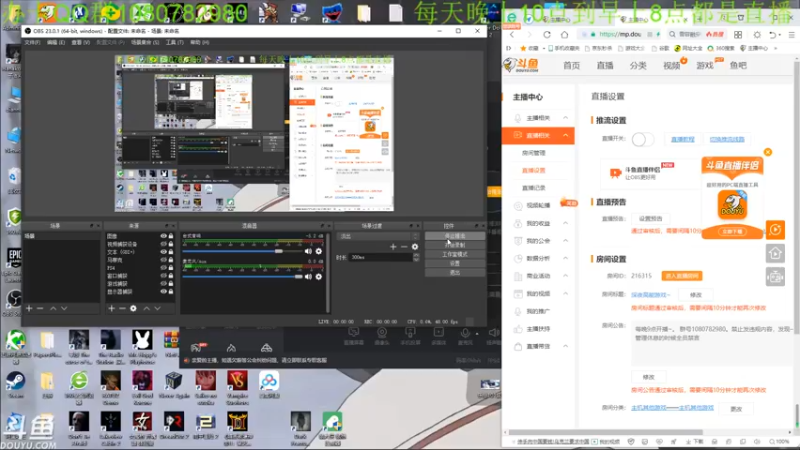Click the Douyu logo
Image resolution: width=800 pixels, height=450 pixels.
click(x=521, y=65)
